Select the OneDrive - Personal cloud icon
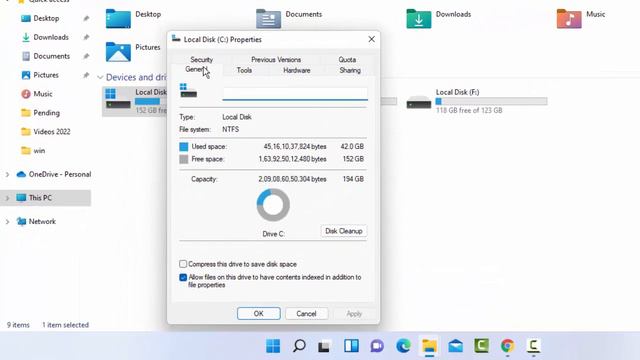Image resolution: width=640 pixels, height=360 pixels. (x=21, y=174)
